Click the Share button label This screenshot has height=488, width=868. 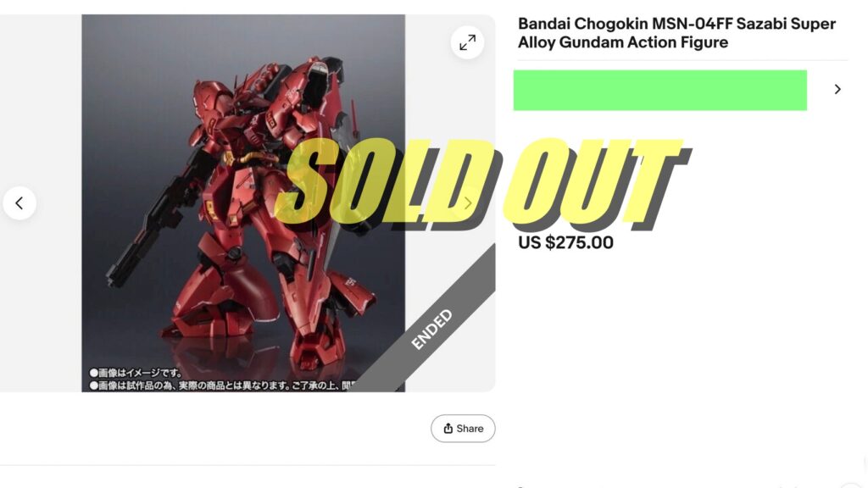point(470,429)
